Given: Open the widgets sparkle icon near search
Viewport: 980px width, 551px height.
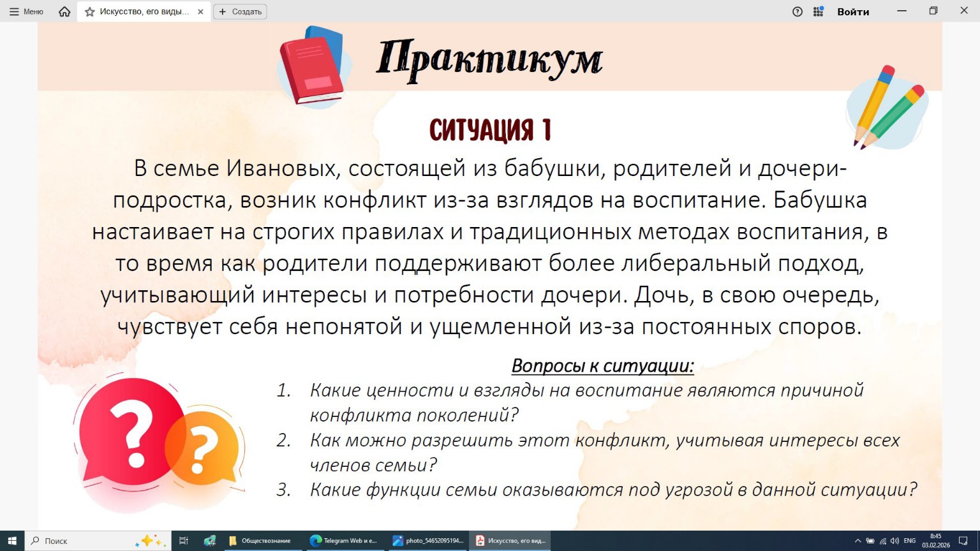Looking at the screenshot, I should click(148, 540).
